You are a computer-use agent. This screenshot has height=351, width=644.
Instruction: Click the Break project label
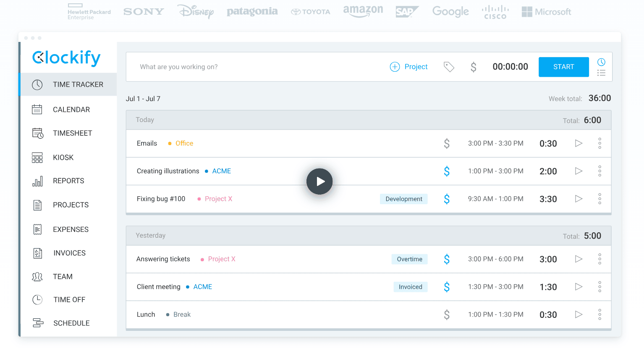182,315
